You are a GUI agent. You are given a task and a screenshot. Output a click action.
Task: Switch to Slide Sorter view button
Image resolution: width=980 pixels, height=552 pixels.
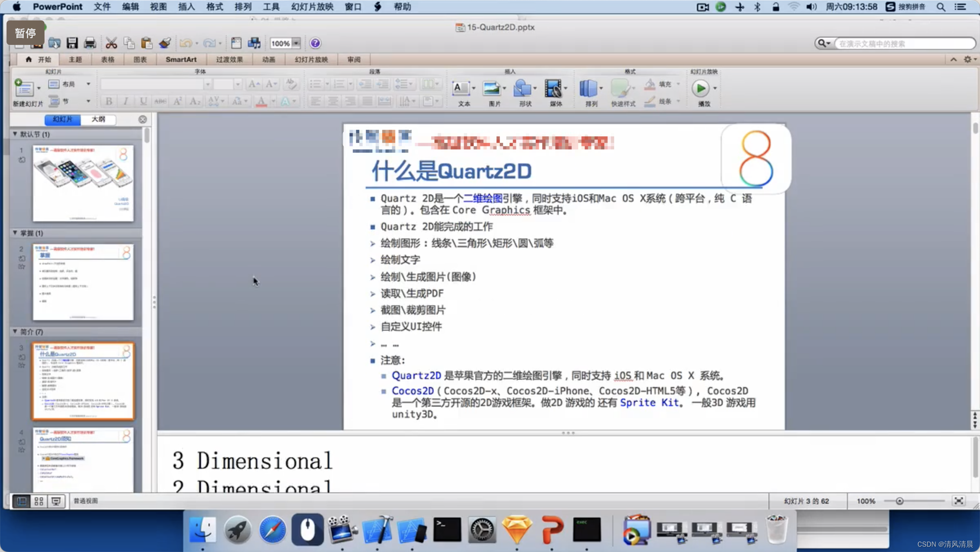click(x=39, y=501)
